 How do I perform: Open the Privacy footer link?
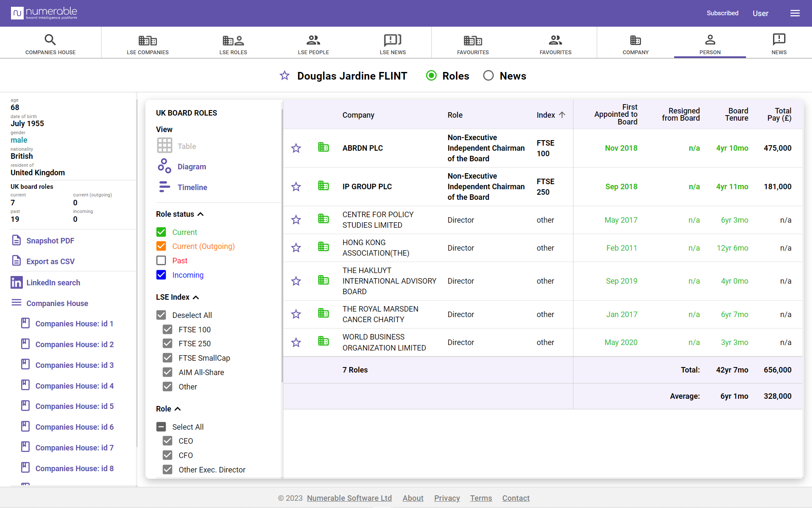coord(447,498)
